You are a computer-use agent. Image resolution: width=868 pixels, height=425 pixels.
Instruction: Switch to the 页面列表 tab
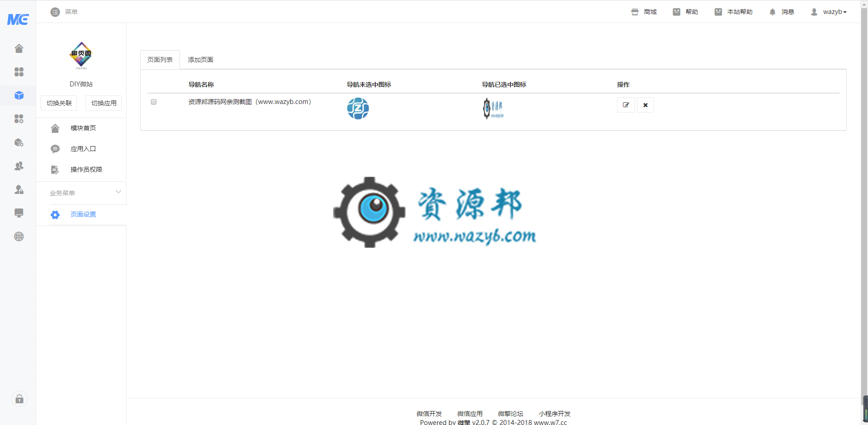coord(160,60)
